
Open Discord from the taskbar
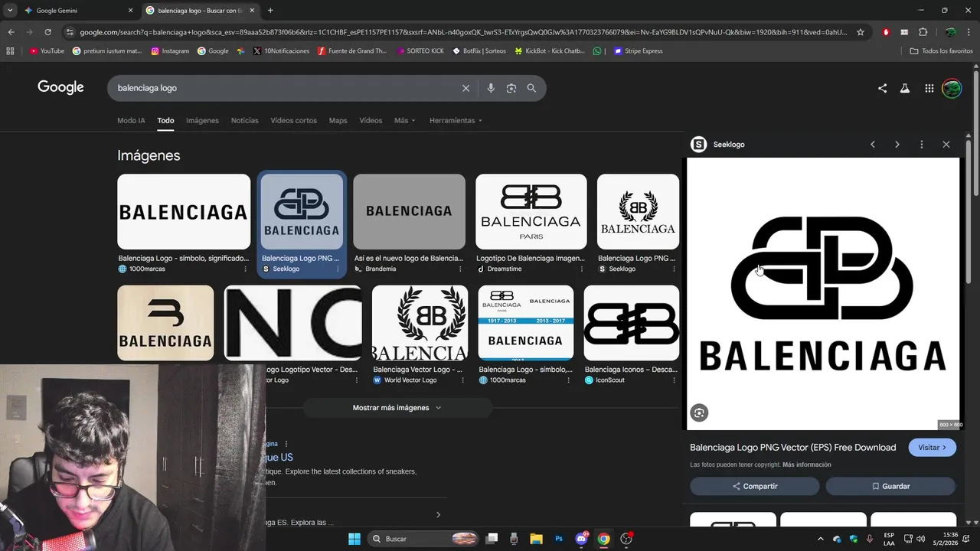tap(581, 539)
